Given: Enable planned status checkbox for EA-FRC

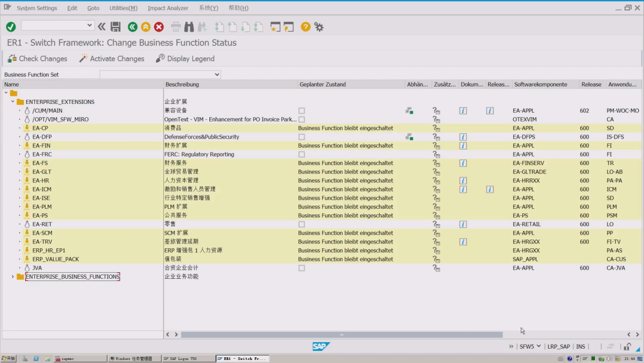Looking at the screenshot, I should pos(302,154).
